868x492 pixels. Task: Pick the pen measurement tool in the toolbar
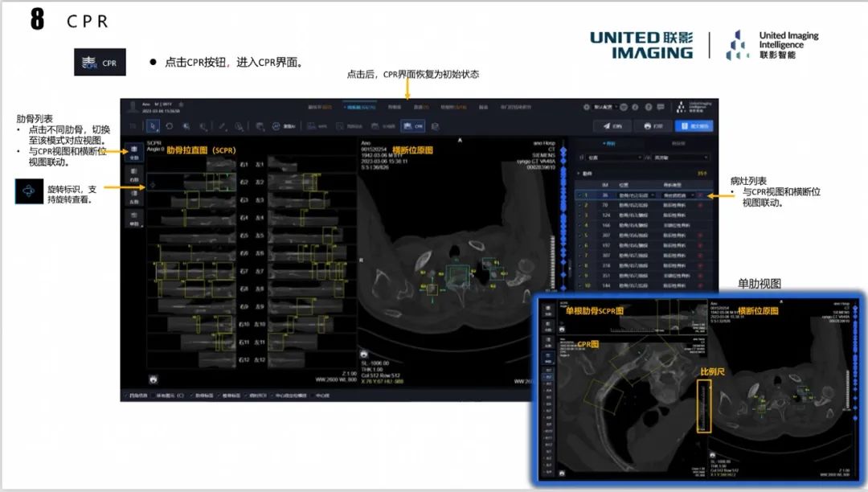click(x=222, y=126)
